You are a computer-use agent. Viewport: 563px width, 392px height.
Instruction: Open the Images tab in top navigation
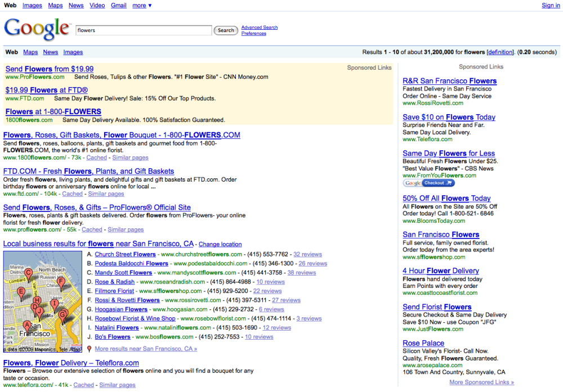pyautogui.click(x=32, y=6)
